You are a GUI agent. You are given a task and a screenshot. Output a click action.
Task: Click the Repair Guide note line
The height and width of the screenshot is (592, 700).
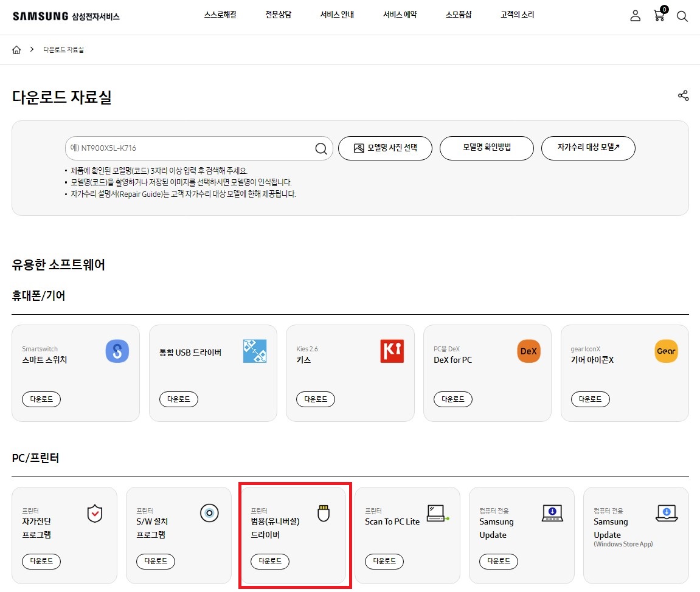[183, 194]
